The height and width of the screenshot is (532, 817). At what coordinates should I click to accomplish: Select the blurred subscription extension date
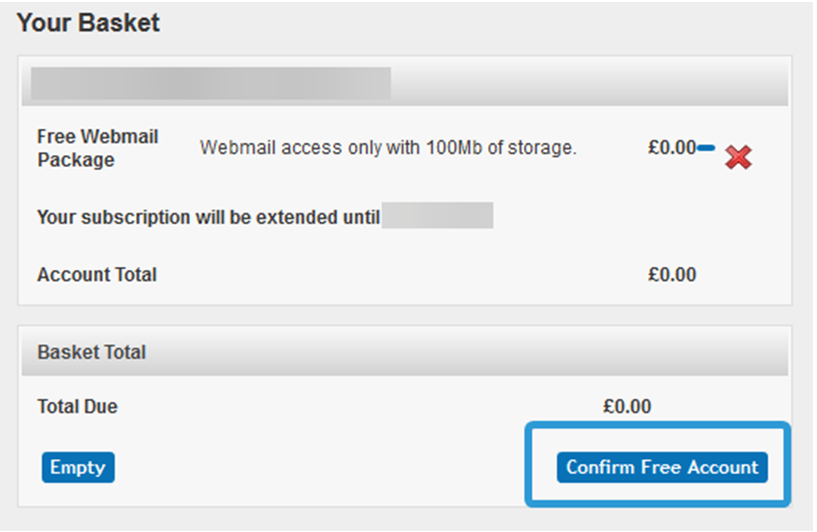point(438,216)
